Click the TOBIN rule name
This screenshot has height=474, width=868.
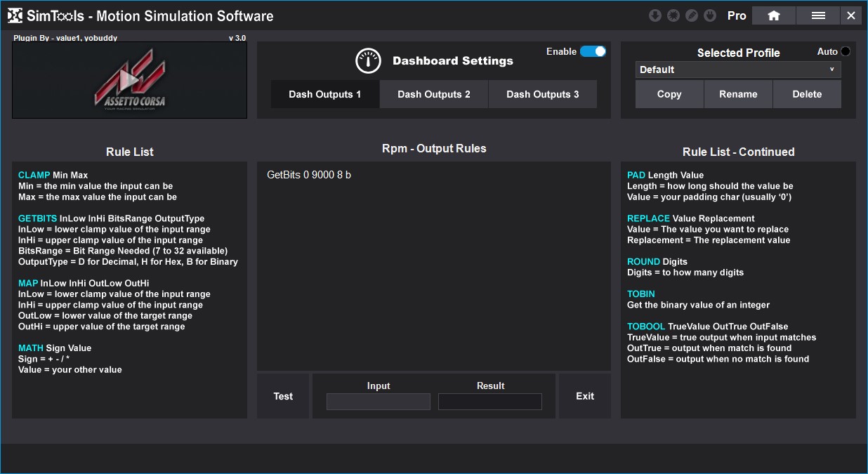click(x=641, y=294)
